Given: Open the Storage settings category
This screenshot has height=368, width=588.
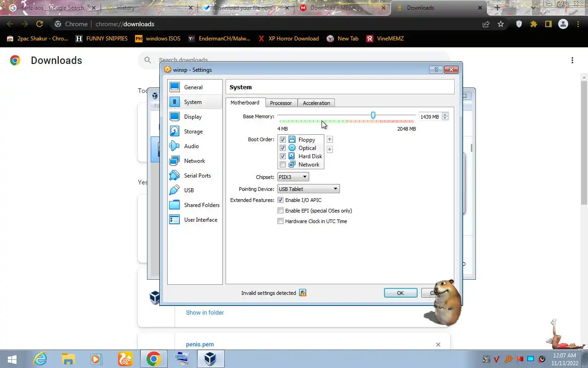Looking at the screenshot, I should pos(195,132).
